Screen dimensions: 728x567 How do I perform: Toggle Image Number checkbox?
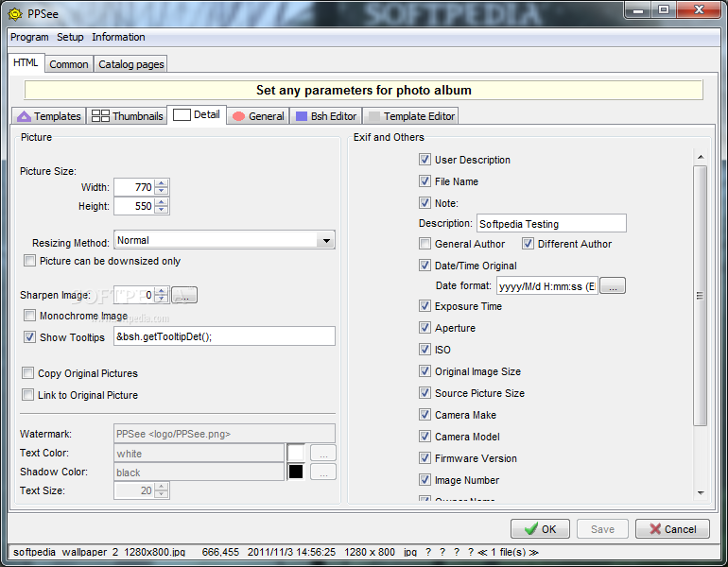425,480
